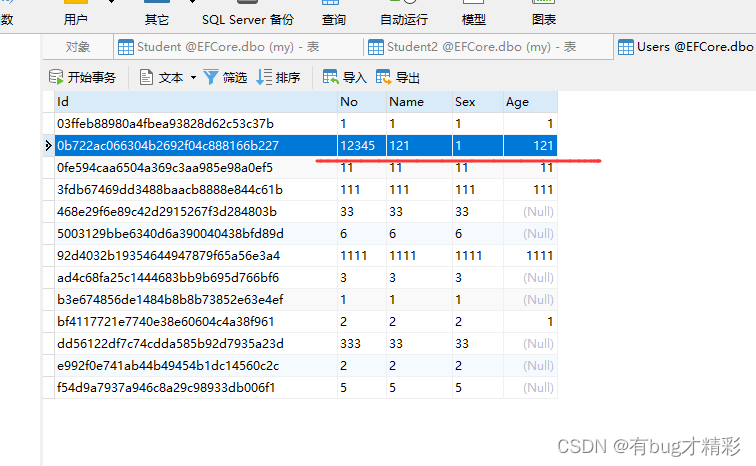Click the Age cell 1111
Screen dimensions: 756x466
click(530, 256)
